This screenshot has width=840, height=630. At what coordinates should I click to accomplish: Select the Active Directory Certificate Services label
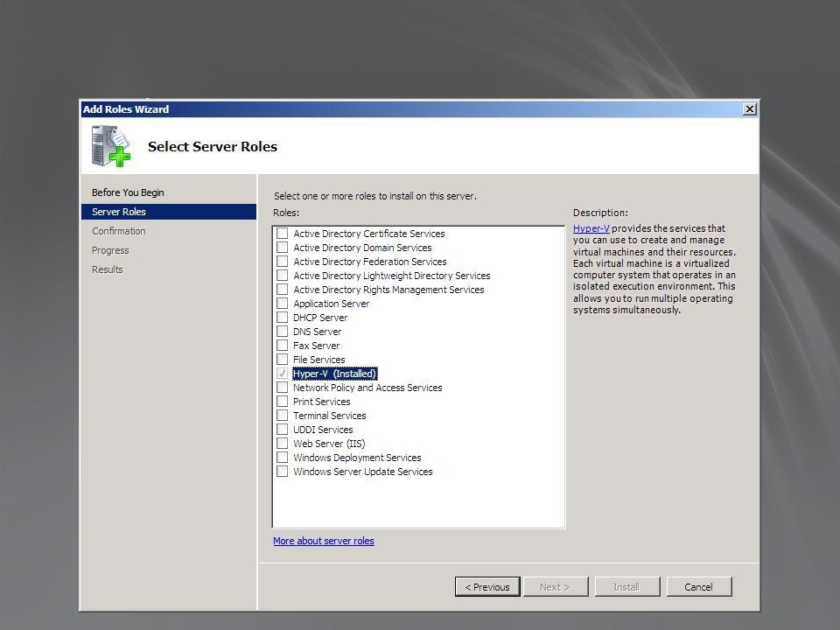click(369, 234)
